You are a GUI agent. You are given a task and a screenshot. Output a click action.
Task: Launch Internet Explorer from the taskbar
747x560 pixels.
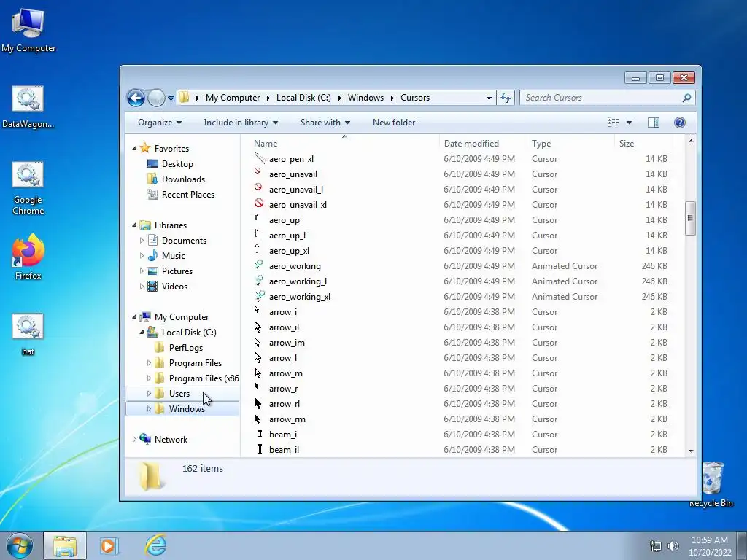(x=156, y=545)
